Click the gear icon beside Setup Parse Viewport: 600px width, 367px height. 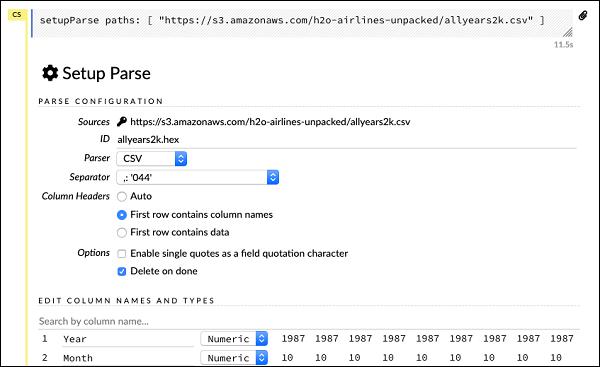pos(50,73)
